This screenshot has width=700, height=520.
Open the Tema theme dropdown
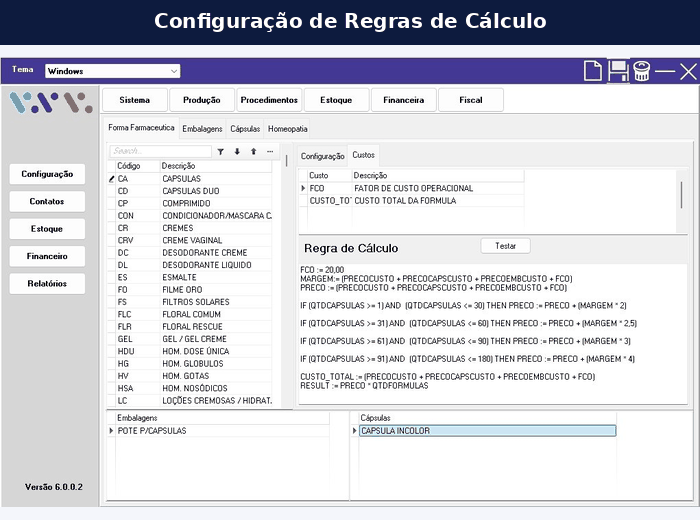112,71
